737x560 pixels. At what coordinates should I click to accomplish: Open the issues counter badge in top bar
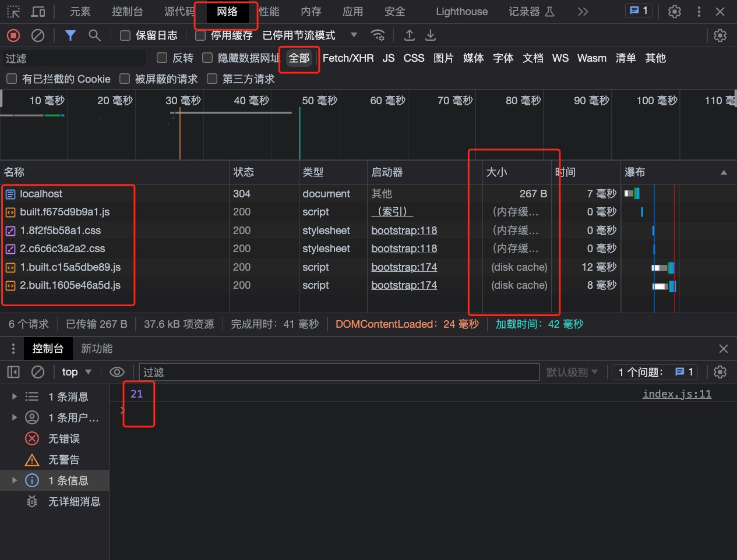639,10
